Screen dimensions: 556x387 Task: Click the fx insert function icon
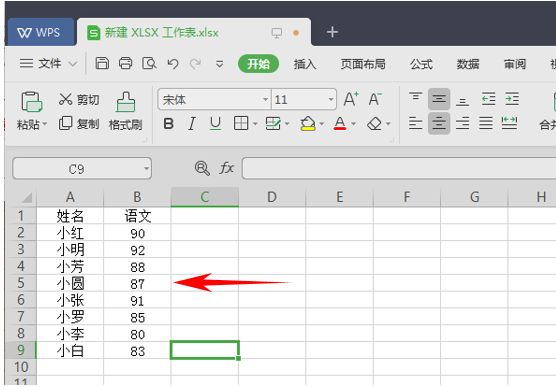point(227,168)
